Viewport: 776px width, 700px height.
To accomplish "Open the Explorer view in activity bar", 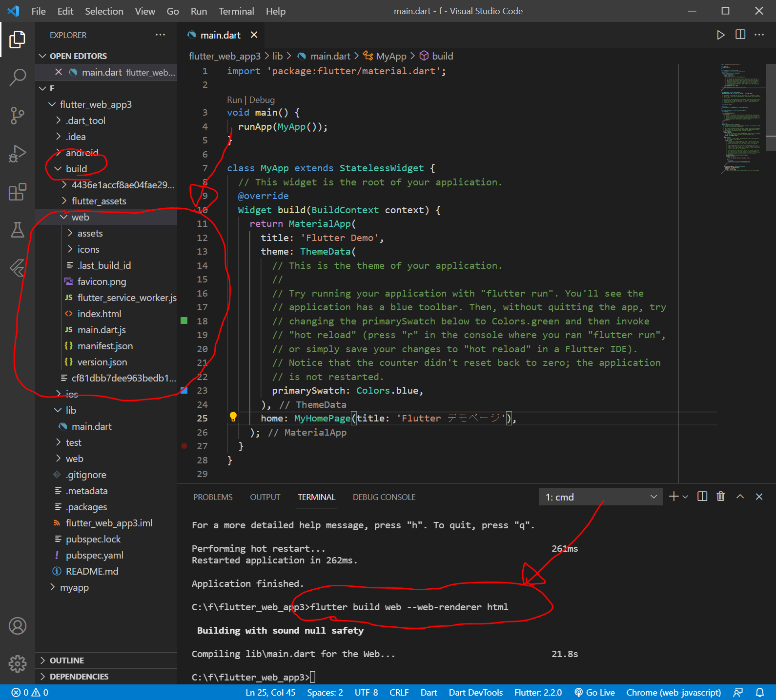I will tap(18, 40).
